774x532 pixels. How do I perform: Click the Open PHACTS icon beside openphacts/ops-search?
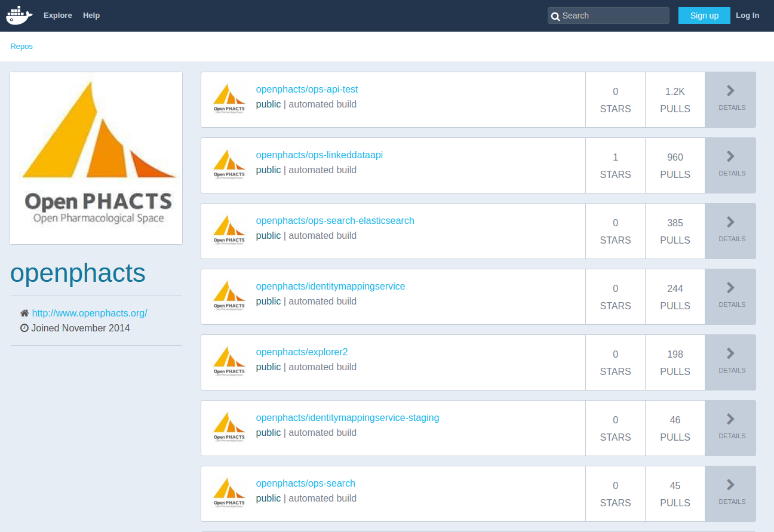tap(229, 493)
